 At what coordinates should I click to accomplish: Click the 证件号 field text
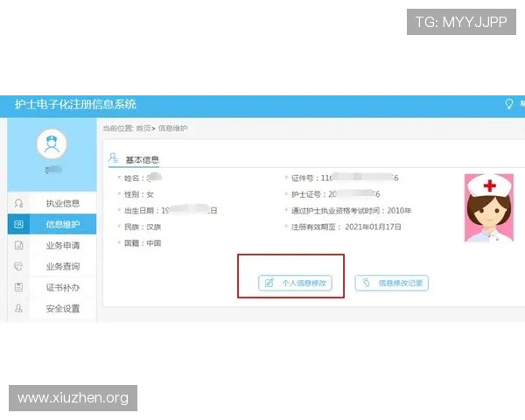click(x=345, y=178)
